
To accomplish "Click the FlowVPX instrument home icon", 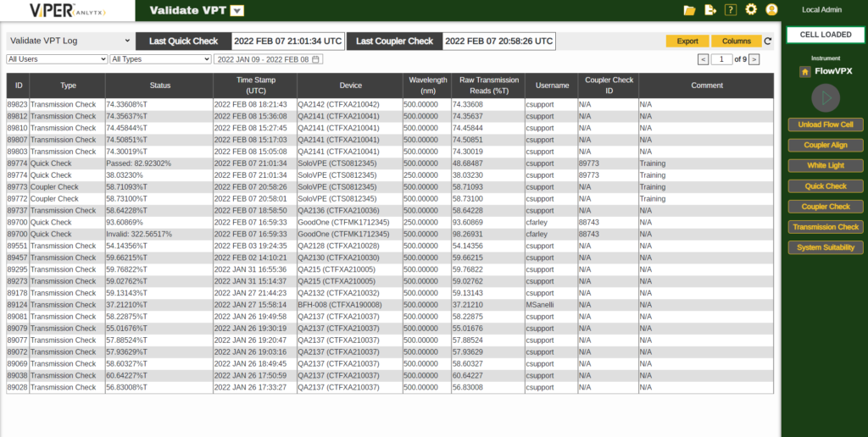I will (804, 72).
